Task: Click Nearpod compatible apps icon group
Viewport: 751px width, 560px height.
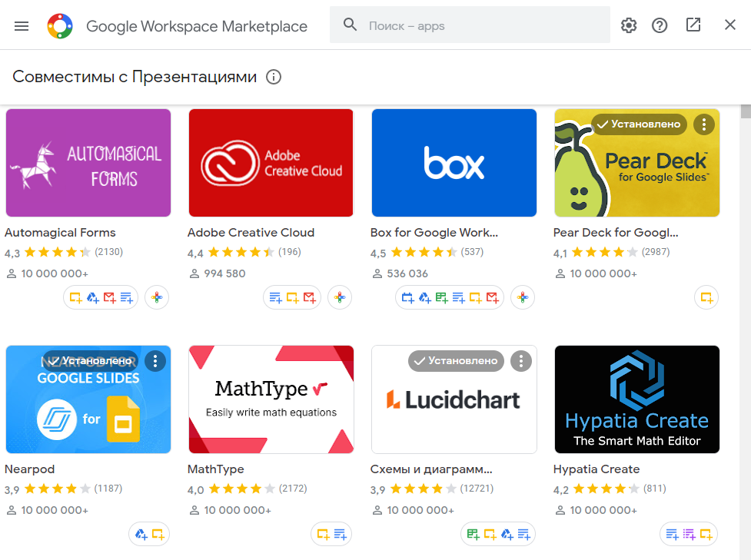Action: tap(149, 534)
